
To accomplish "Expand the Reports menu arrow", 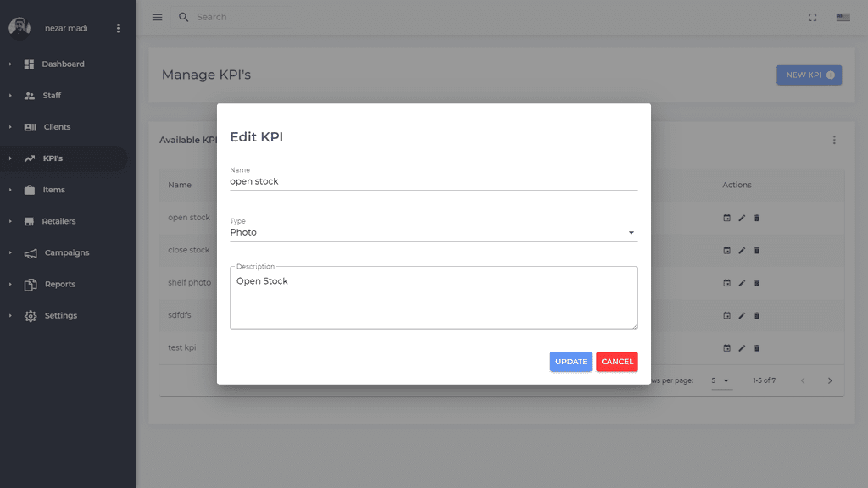I will click(10, 285).
